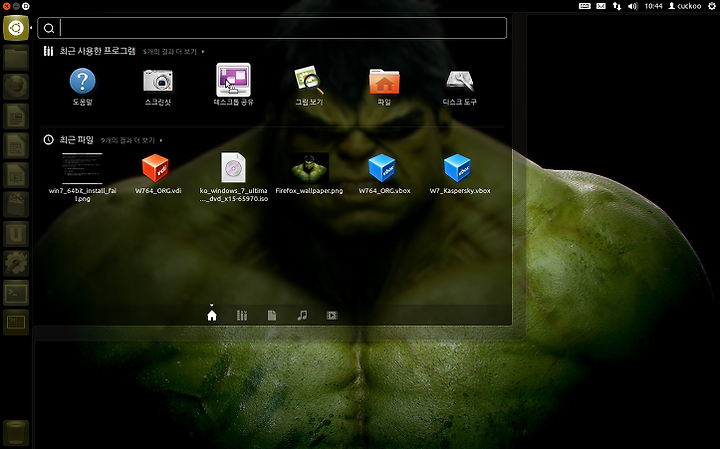The image size is (720, 449).
Task: Open the mail messaging indicator
Action: [x=601, y=6]
